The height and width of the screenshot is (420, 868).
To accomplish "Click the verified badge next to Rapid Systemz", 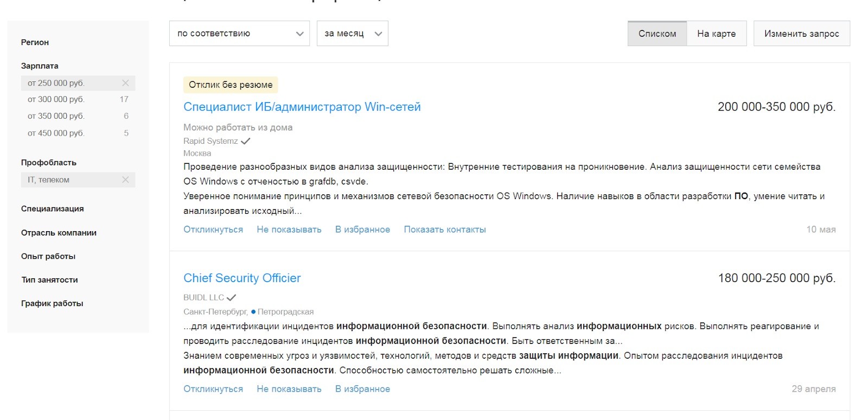I will click(246, 140).
